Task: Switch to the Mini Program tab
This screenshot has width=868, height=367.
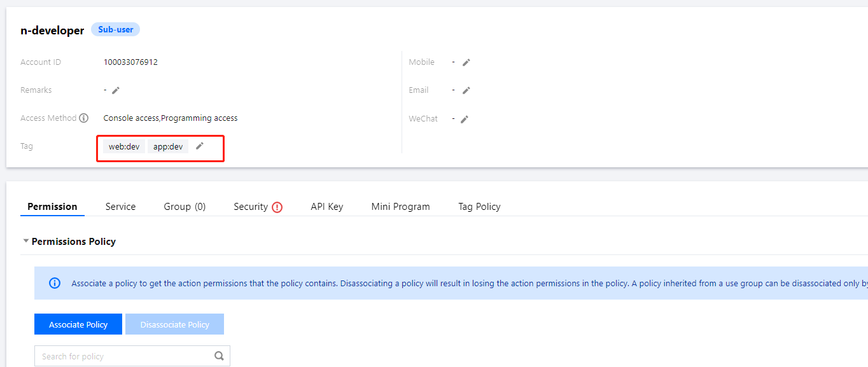Action: point(400,207)
